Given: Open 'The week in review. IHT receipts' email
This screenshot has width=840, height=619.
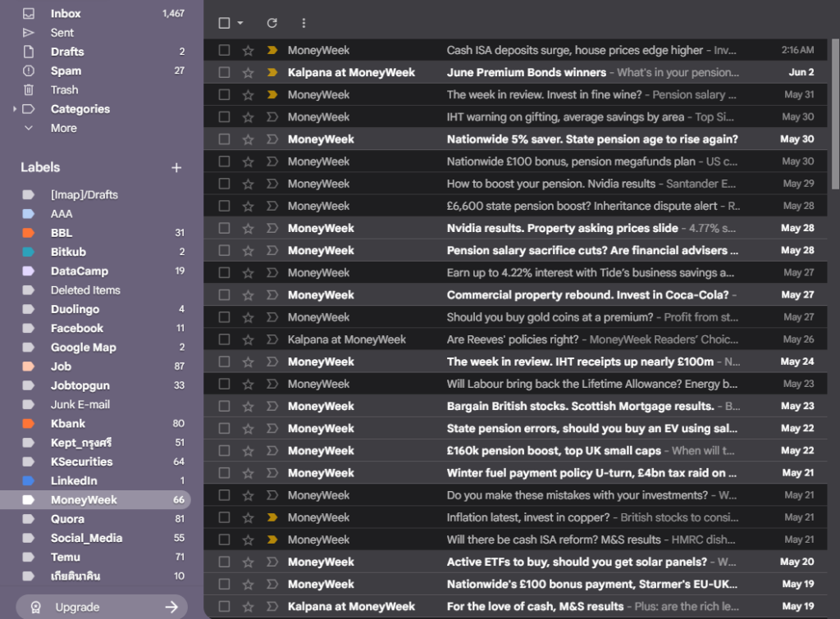Looking at the screenshot, I should point(515,362).
